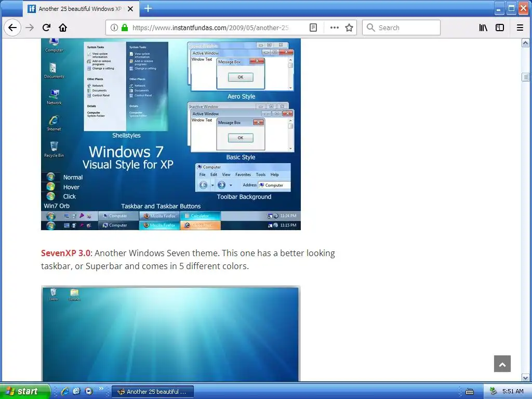View secure connection padlock details
Image resolution: width=532 pixels, height=399 pixels.
(125, 28)
